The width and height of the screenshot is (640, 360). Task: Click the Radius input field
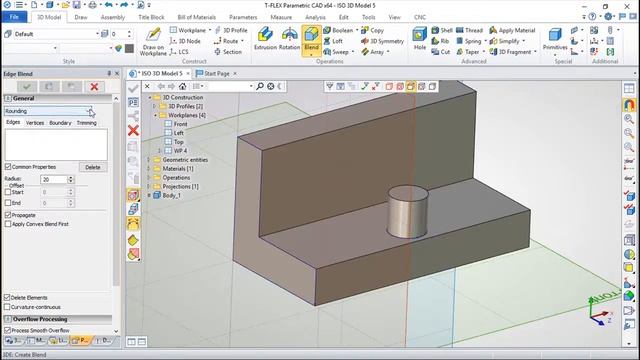(x=53, y=179)
